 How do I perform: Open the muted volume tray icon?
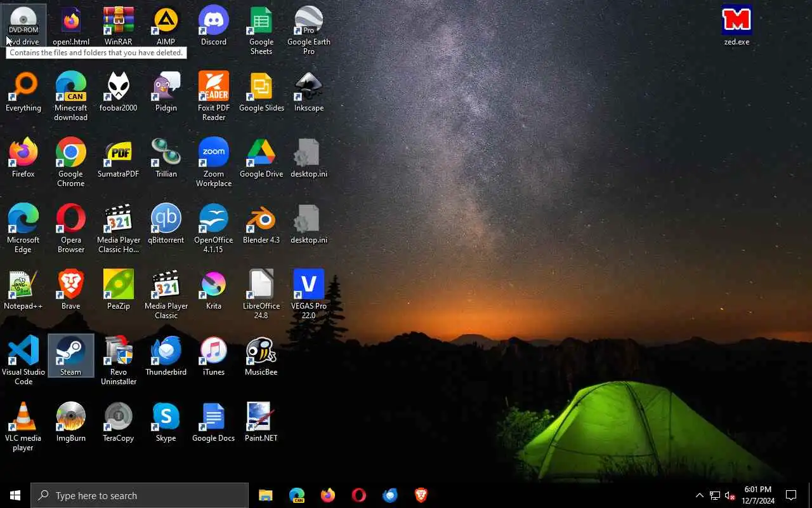[730, 495]
